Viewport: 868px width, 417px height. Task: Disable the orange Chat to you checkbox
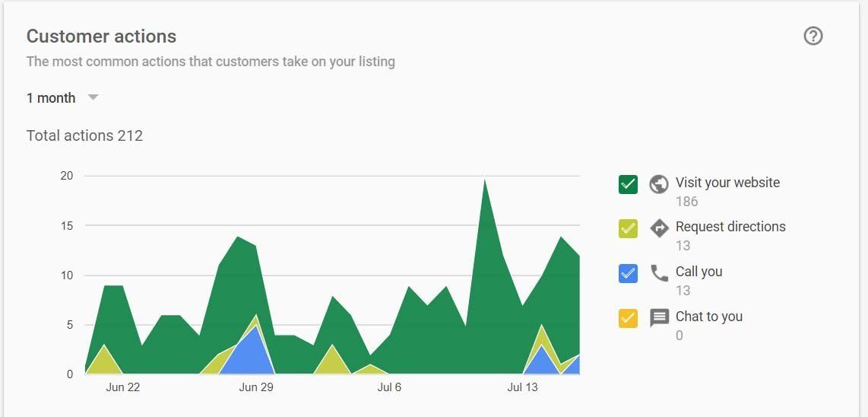[628, 318]
